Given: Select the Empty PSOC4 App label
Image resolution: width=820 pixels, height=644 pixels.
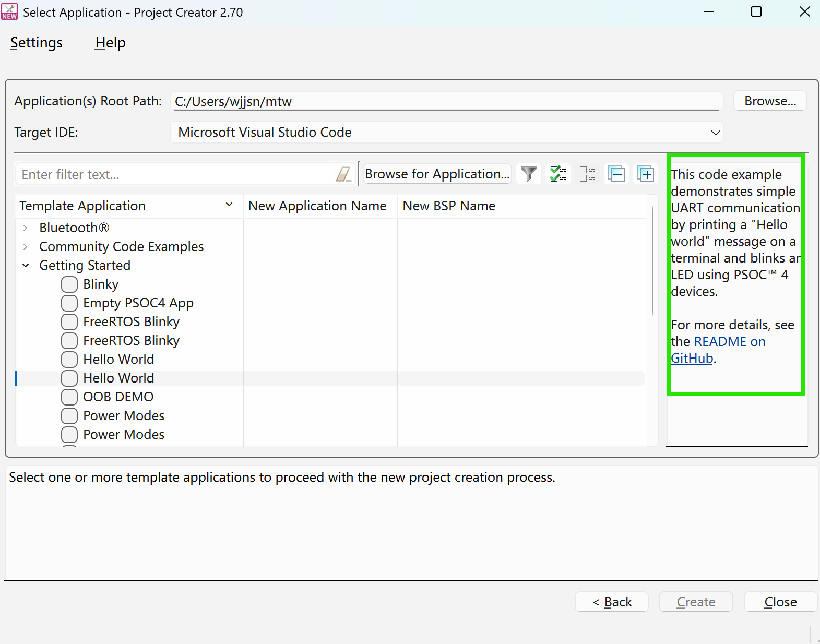Looking at the screenshot, I should point(138,303).
